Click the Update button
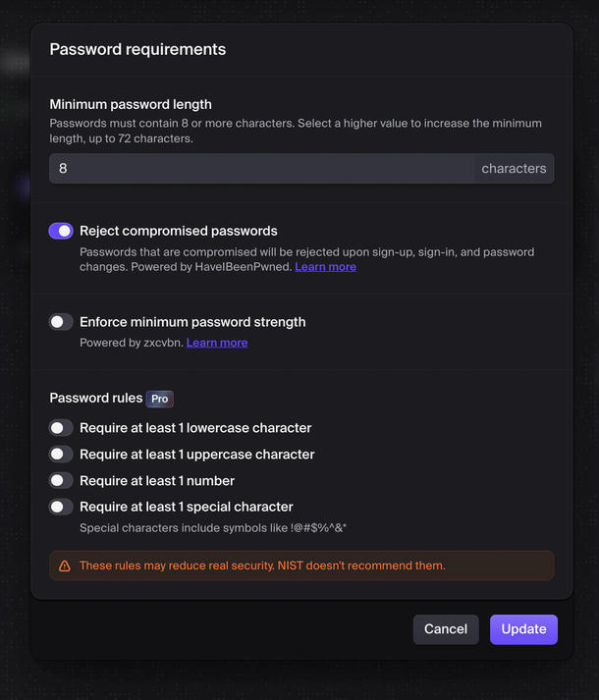 click(523, 629)
